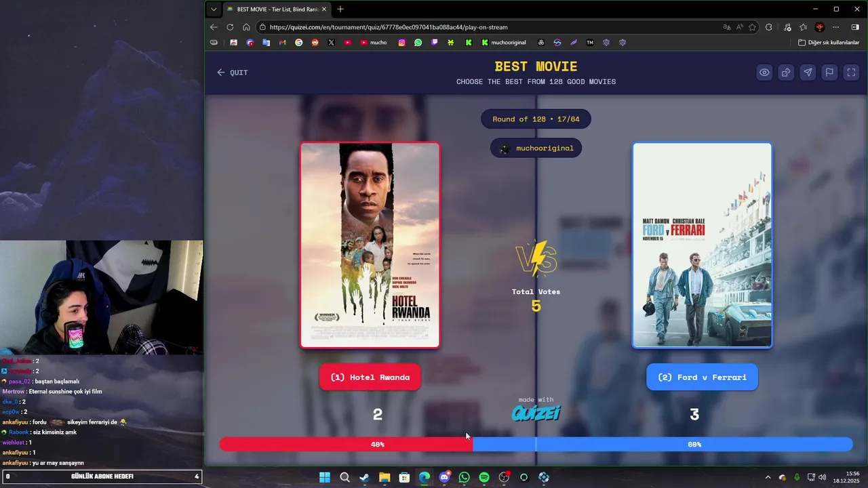
Task: Click the microphone tray icon
Action: point(797,477)
